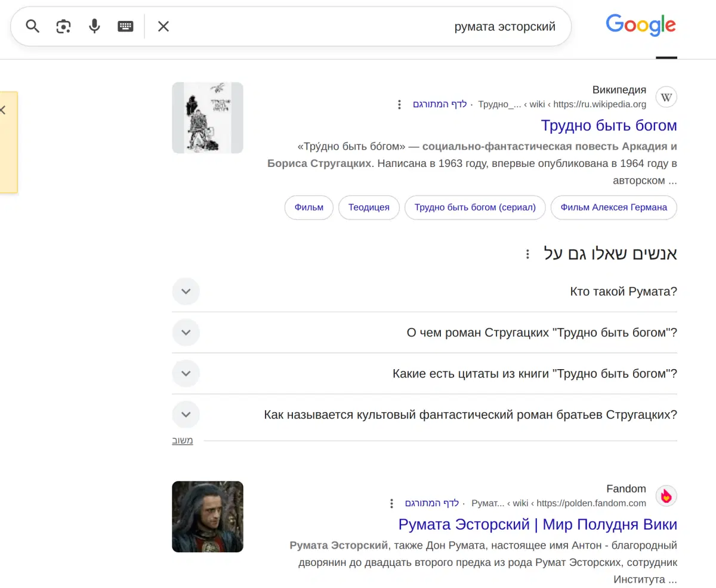Close the yellow side panel

coord(2,110)
